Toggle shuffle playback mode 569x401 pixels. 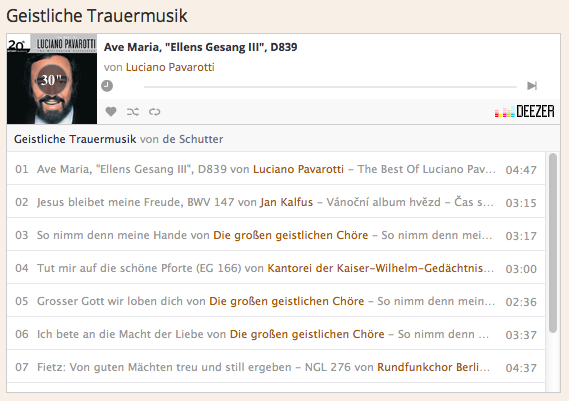pos(133,112)
